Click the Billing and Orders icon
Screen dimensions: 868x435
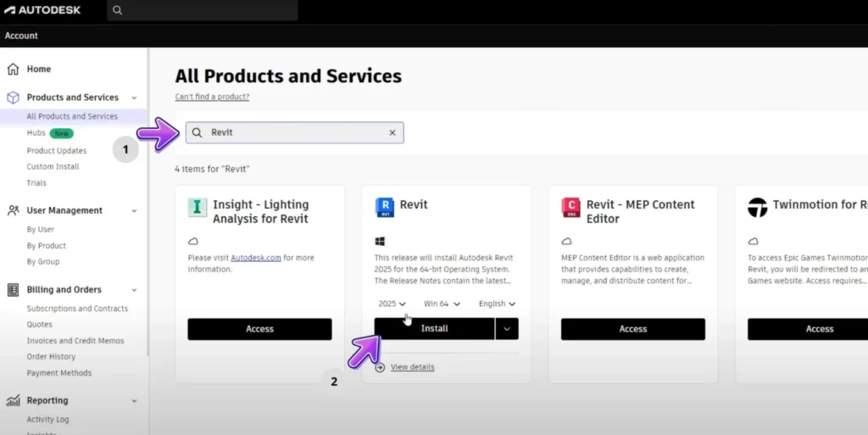[x=14, y=289]
